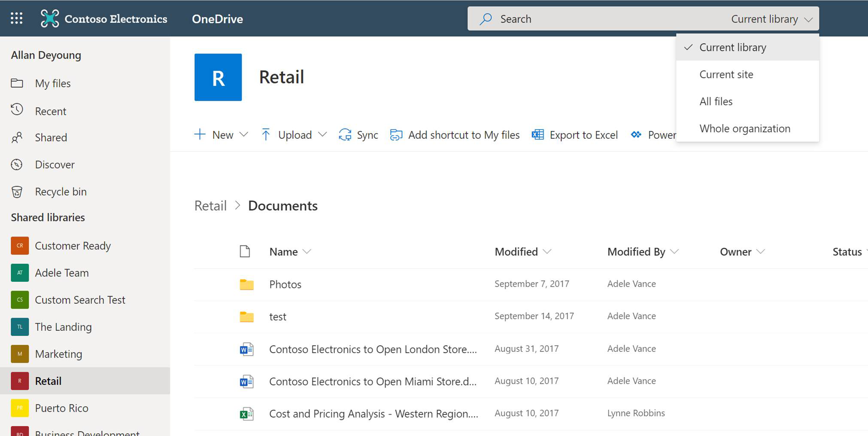
Task: Click the New plus icon
Action: coord(200,134)
